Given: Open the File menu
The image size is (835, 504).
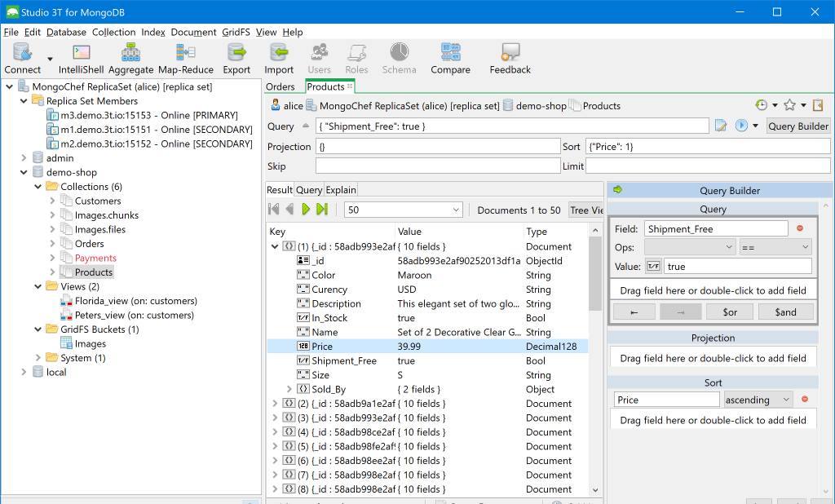Looking at the screenshot, I should pyautogui.click(x=11, y=32).
